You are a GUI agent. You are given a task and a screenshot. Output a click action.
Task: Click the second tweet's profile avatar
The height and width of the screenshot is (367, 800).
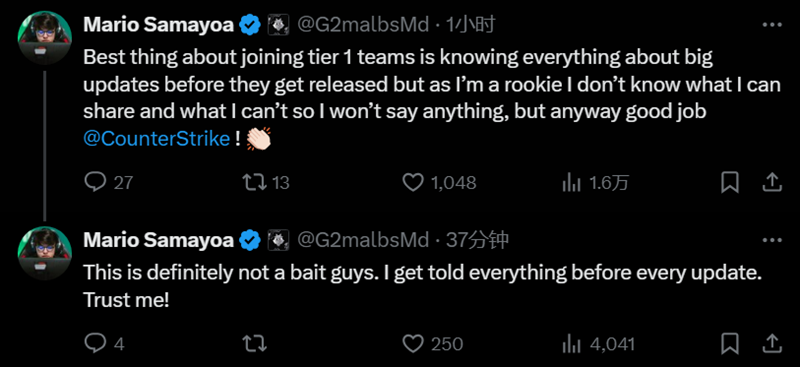coord(44,253)
